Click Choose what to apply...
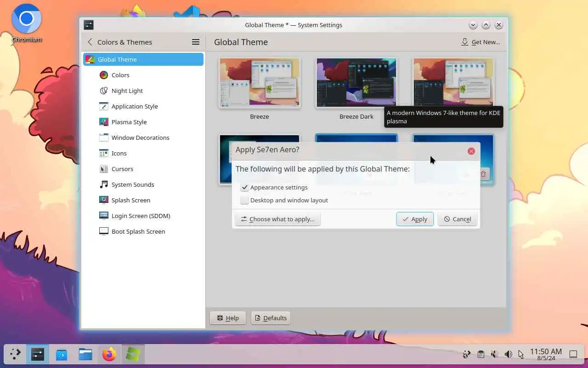This screenshot has height=368, width=588. click(x=277, y=219)
